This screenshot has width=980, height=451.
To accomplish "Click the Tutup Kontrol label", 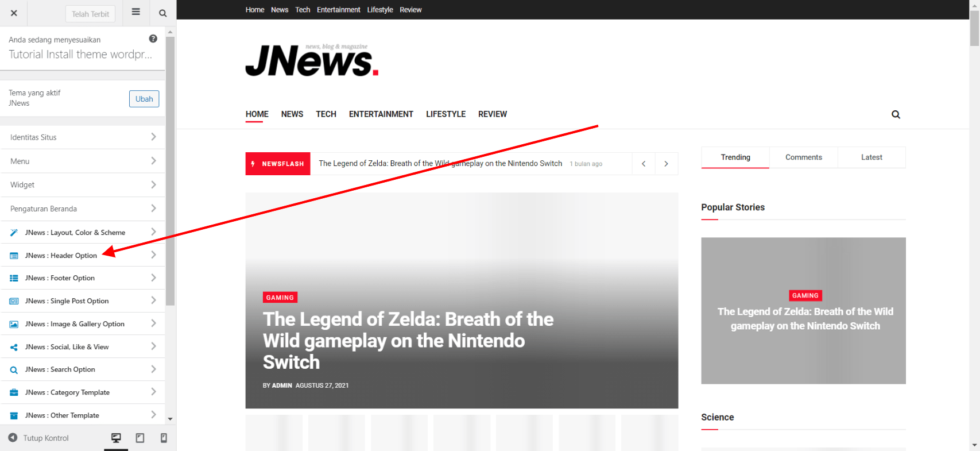I will (x=46, y=438).
